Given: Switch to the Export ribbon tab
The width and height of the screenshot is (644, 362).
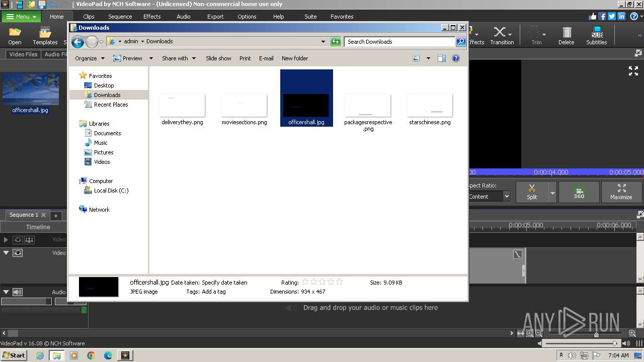Looking at the screenshot, I should click(215, 17).
